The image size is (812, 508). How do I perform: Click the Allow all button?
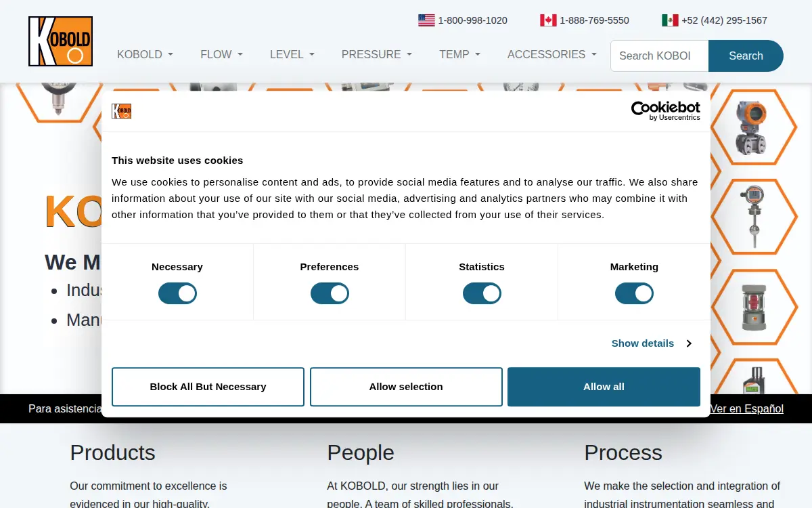(604, 387)
